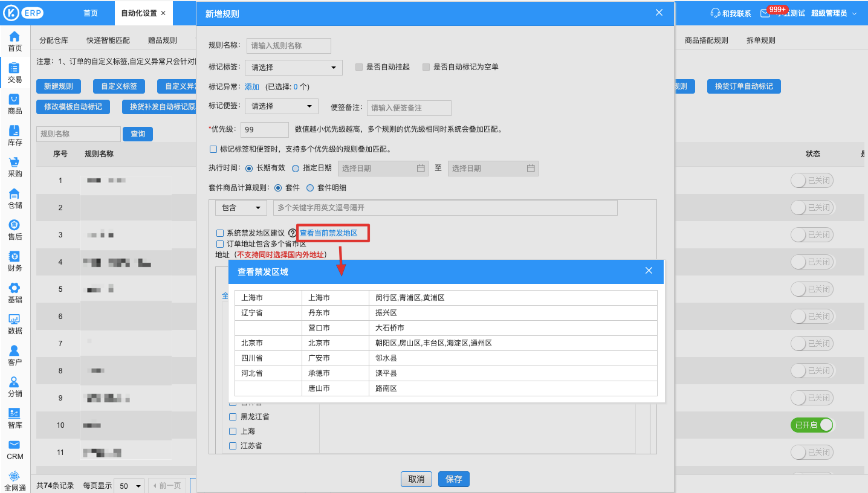This screenshot has width=868, height=493.
Task: Check the 是否自动挂起 checkbox
Action: 358,67
